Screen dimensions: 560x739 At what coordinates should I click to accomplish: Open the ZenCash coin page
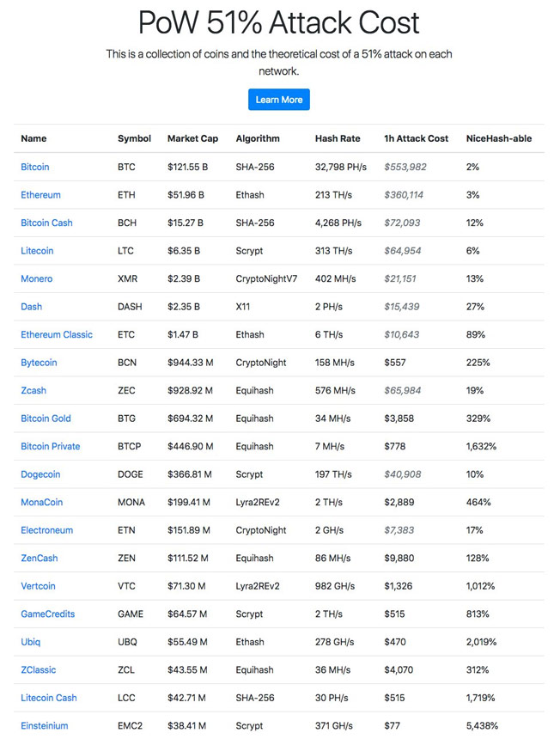pyautogui.click(x=40, y=558)
